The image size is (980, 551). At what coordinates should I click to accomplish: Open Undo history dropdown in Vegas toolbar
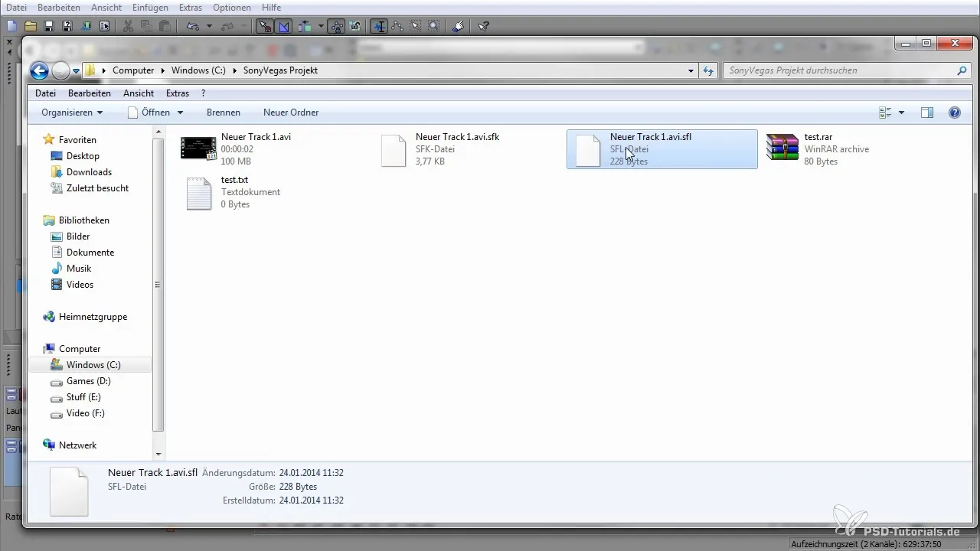pos(209,26)
